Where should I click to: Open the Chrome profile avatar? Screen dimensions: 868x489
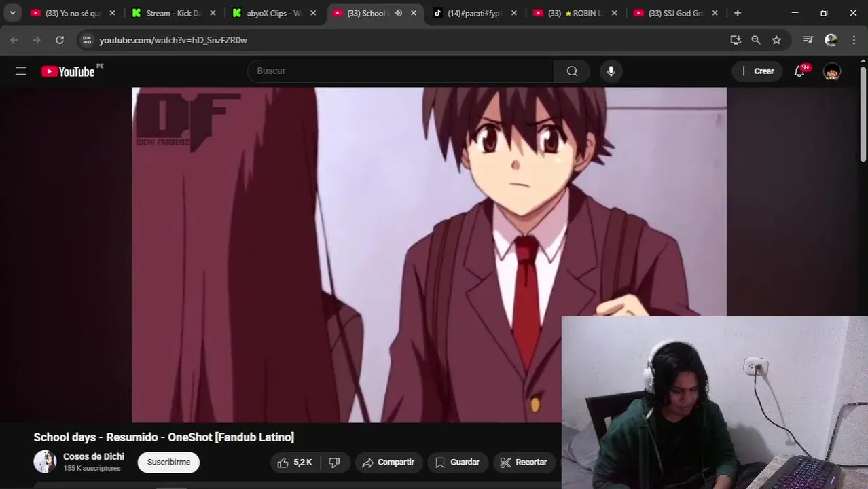(x=831, y=40)
